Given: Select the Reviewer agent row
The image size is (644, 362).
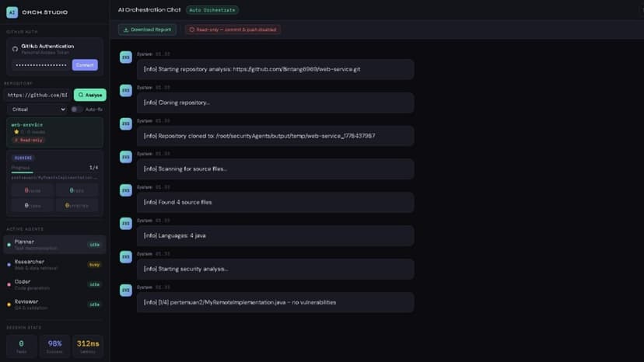Looking at the screenshot, I should click(54, 305).
